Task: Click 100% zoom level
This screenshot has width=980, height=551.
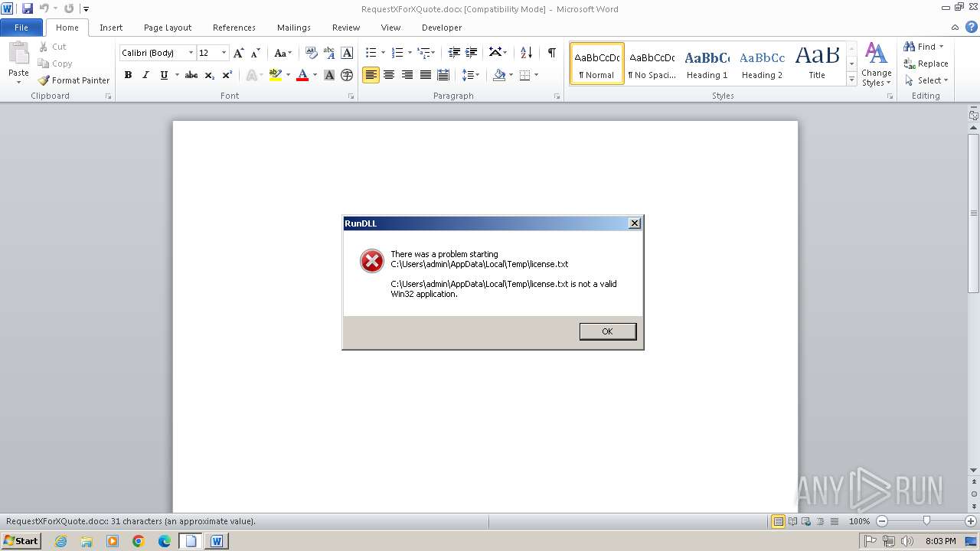Action: coord(859,521)
